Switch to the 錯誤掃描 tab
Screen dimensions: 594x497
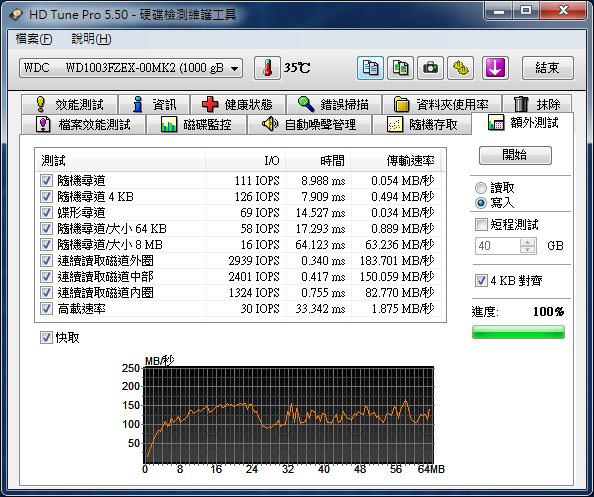click(334, 104)
